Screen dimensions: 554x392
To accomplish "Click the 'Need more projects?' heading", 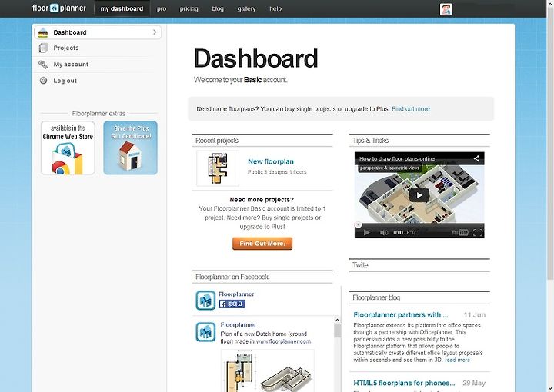I will pyautogui.click(x=262, y=200).
